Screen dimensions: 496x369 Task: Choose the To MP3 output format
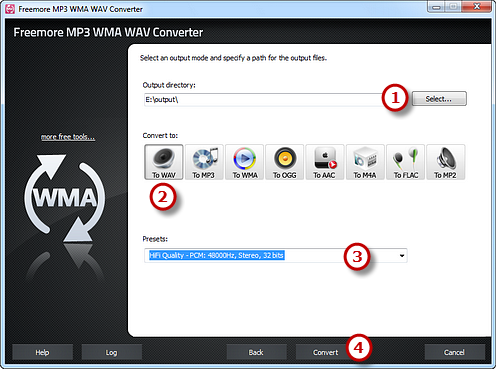coord(204,162)
